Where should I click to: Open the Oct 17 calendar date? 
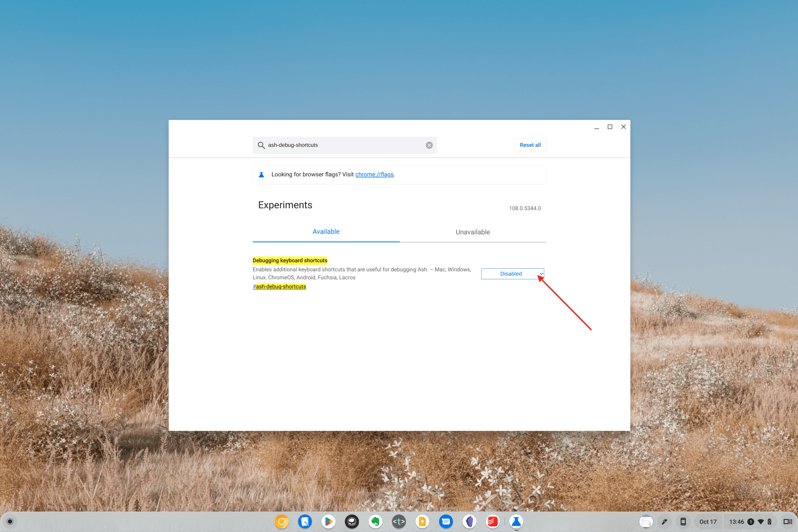point(708,522)
